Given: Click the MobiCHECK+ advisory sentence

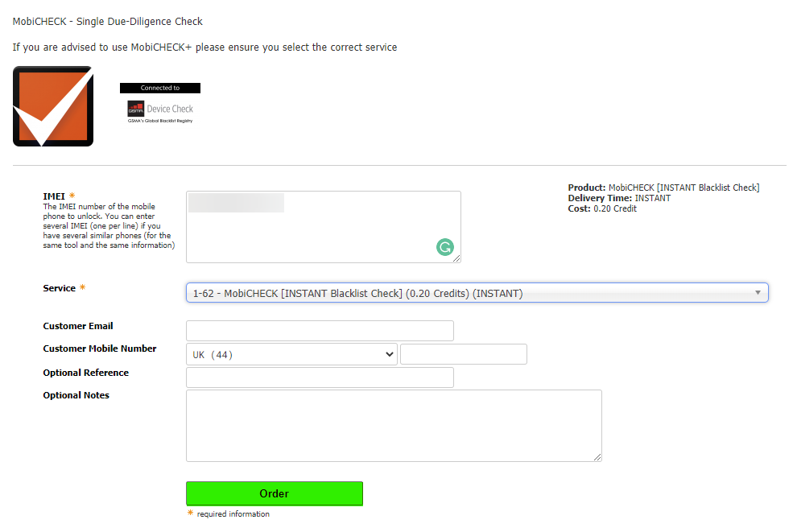Looking at the screenshot, I should click(204, 47).
